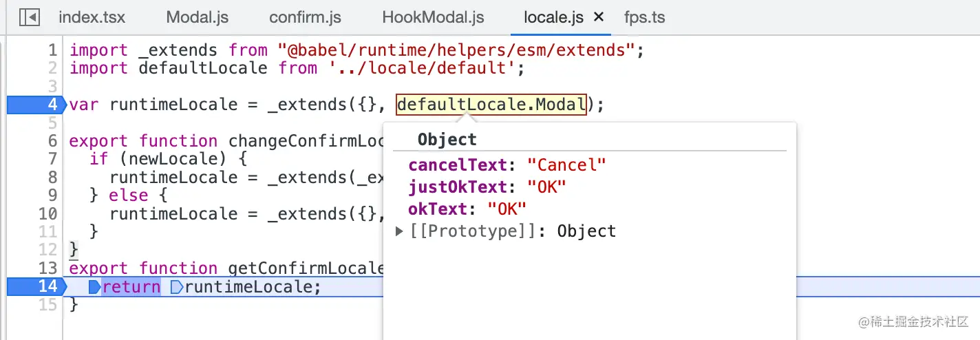Set a breakpoint on line 2
The width and height of the screenshot is (980, 340).
click(52, 68)
